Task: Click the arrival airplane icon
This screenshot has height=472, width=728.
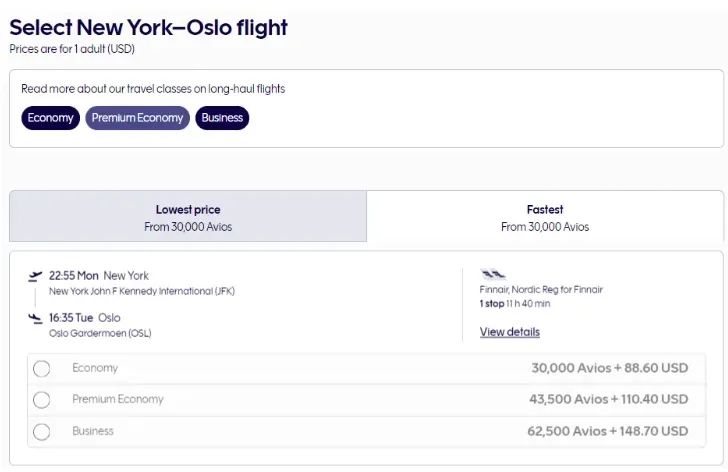Action: 36,318
